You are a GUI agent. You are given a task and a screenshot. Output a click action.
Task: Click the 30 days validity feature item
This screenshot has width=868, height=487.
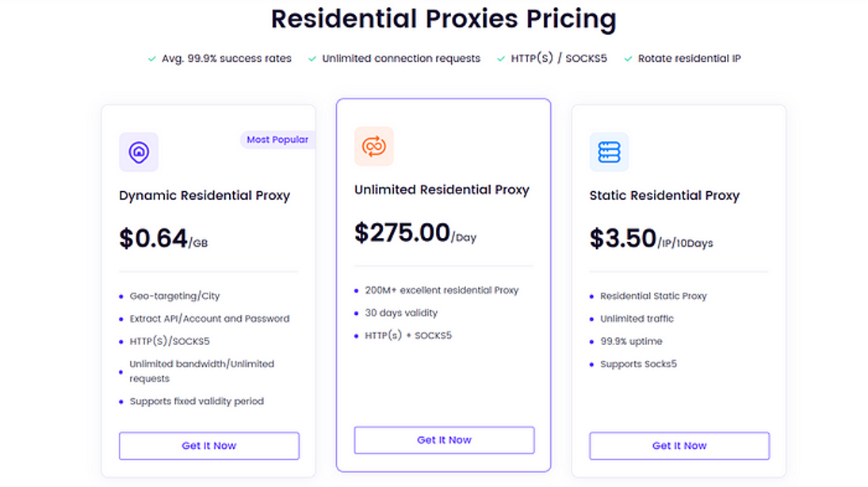click(x=401, y=313)
